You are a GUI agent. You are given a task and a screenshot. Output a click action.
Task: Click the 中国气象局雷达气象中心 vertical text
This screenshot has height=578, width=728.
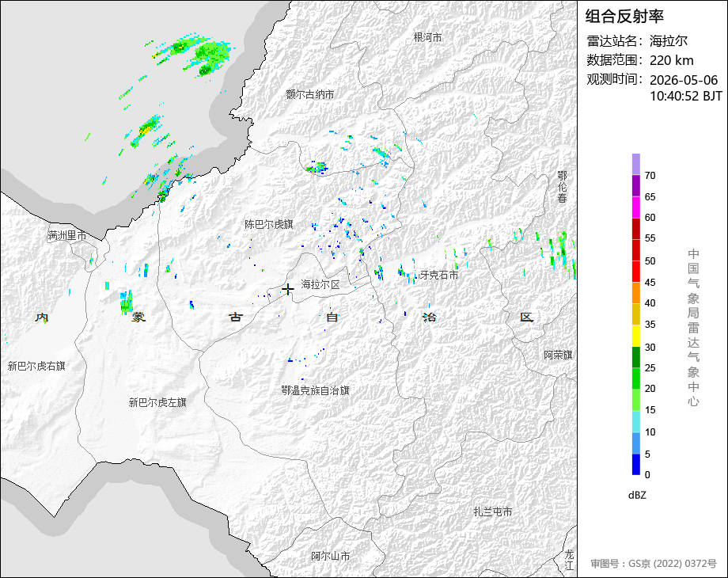(x=693, y=328)
